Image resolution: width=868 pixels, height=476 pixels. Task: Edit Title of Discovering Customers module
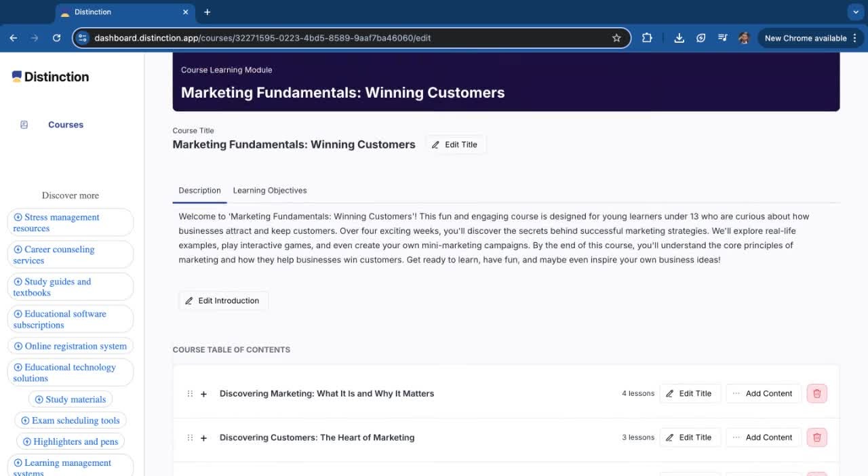click(x=689, y=437)
